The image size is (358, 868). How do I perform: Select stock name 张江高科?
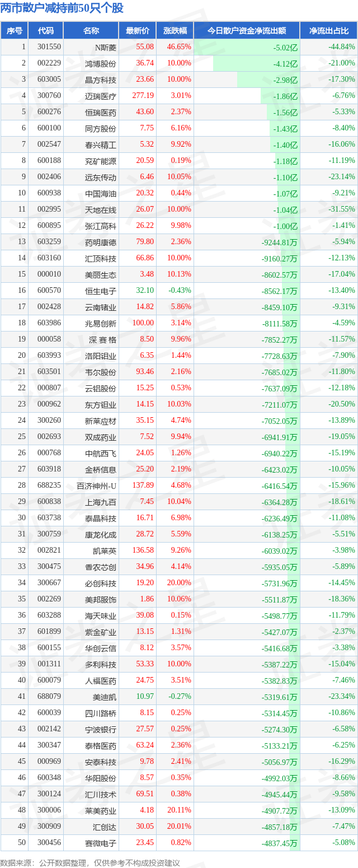101,226
